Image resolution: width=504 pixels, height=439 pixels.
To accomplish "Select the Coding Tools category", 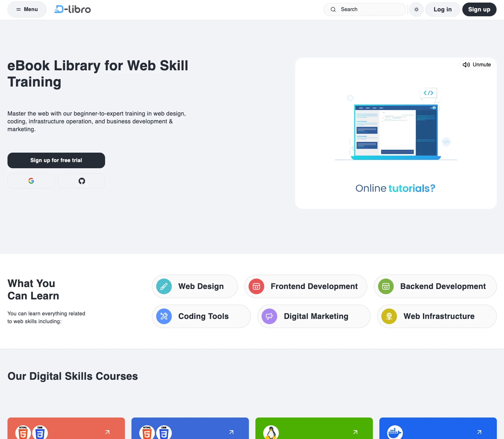I will point(201,316).
